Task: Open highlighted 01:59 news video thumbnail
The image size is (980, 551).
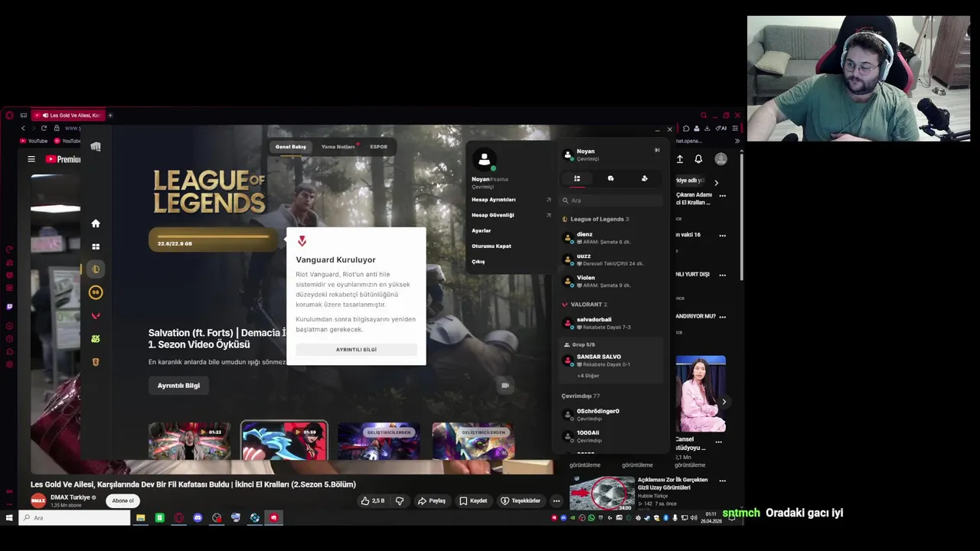Action: (284, 442)
